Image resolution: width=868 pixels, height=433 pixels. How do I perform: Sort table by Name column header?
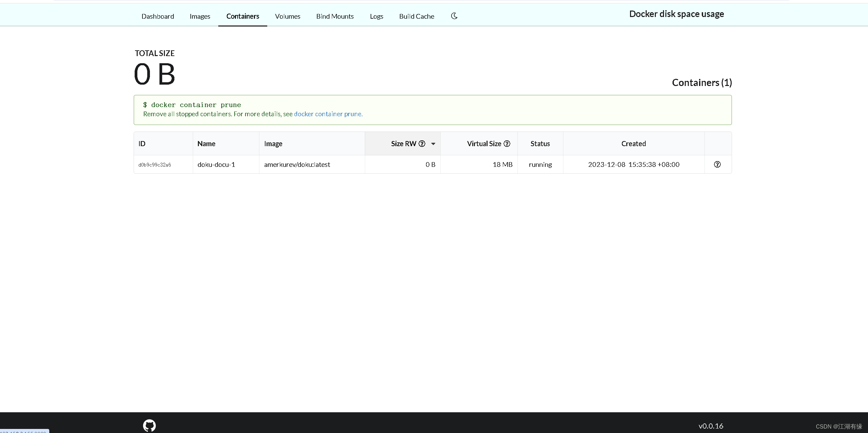click(x=206, y=143)
